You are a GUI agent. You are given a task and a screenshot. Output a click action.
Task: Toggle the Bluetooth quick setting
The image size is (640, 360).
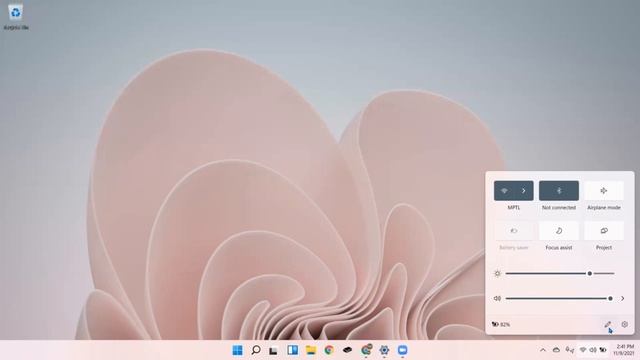point(559,191)
